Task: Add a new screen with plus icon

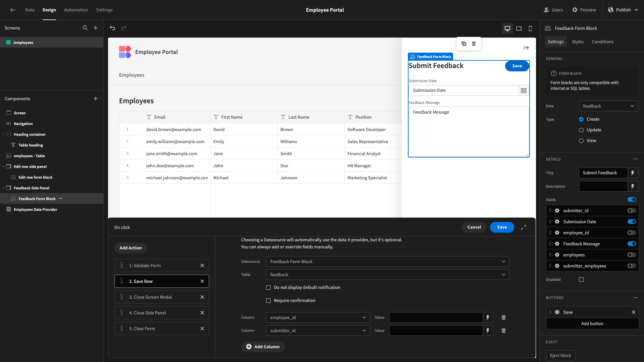Action: pyautogui.click(x=96, y=28)
